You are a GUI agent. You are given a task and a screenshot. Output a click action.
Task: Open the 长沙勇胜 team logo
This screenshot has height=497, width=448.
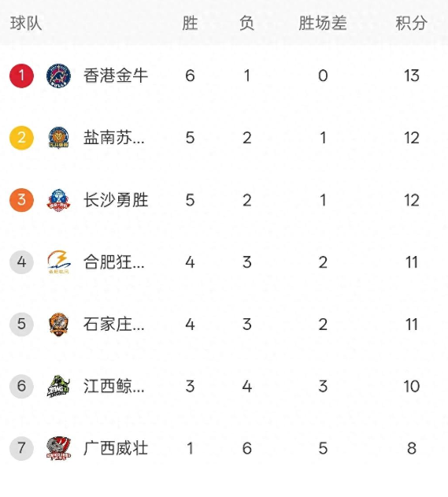58,200
